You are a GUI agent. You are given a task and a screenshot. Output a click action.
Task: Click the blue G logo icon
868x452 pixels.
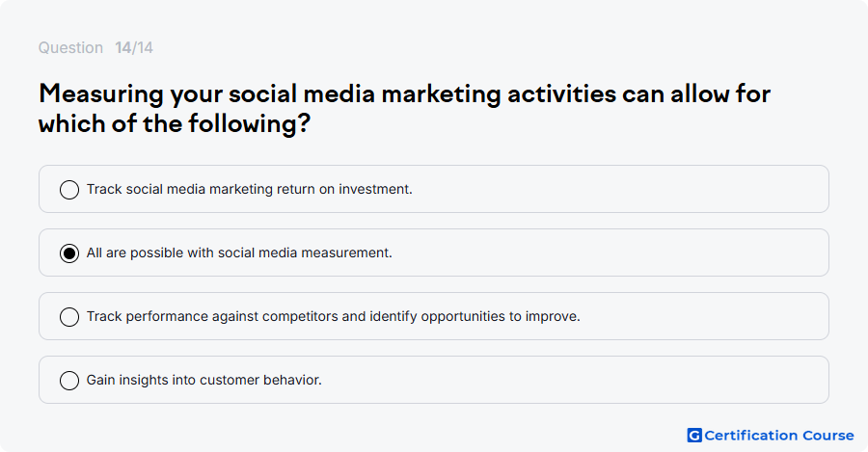(x=694, y=436)
